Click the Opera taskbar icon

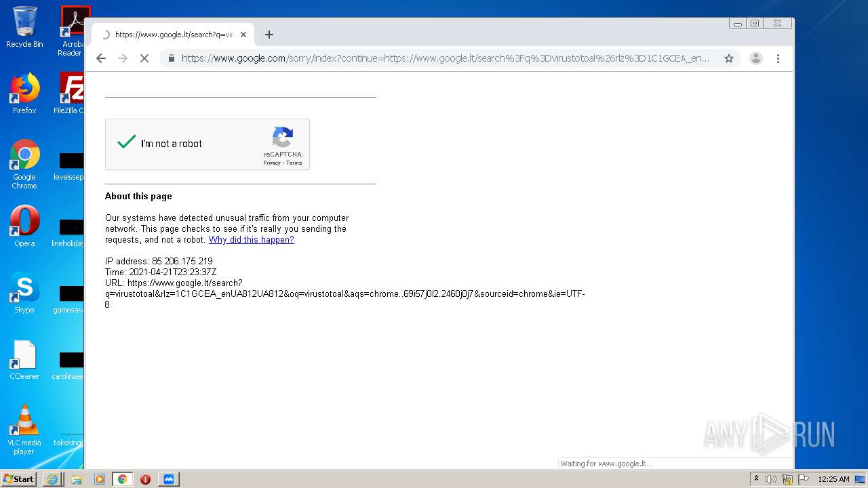pyautogui.click(x=145, y=479)
